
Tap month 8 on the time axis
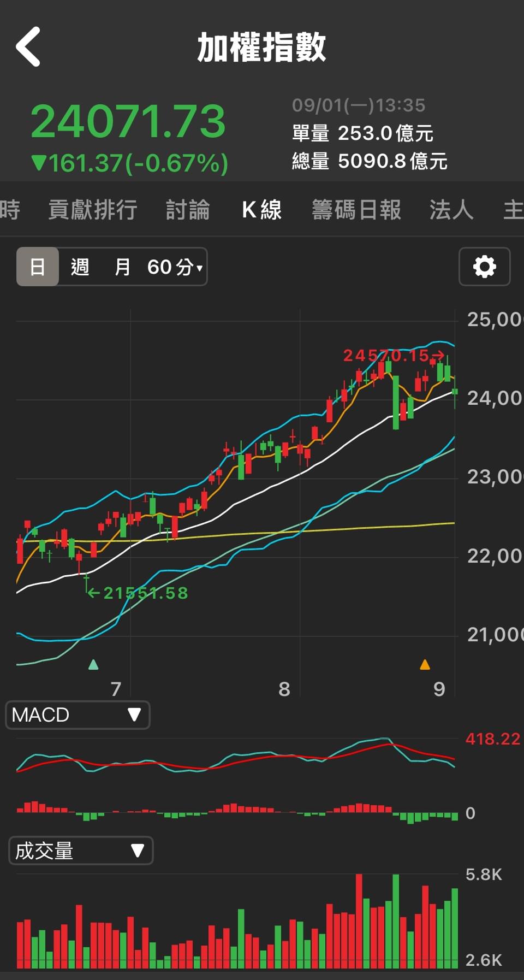point(284,689)
